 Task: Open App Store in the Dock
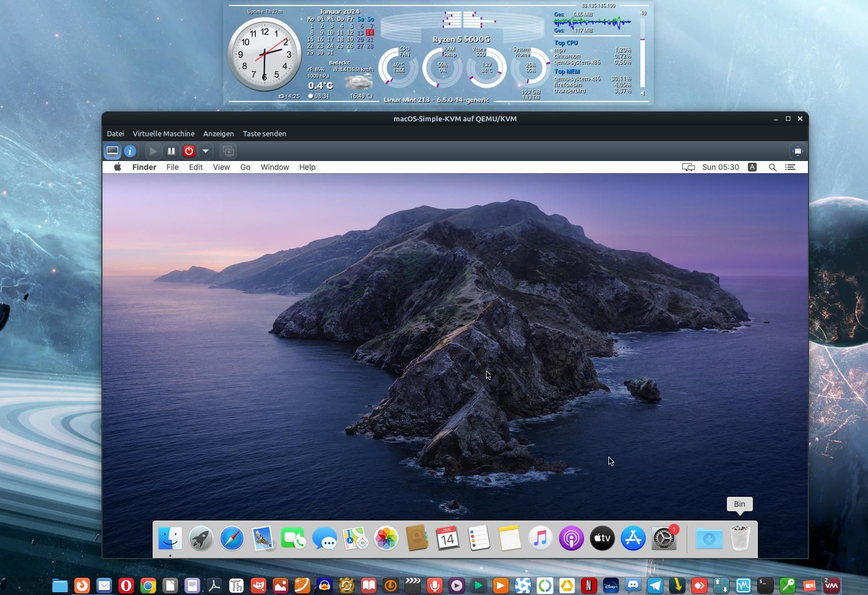633,538
